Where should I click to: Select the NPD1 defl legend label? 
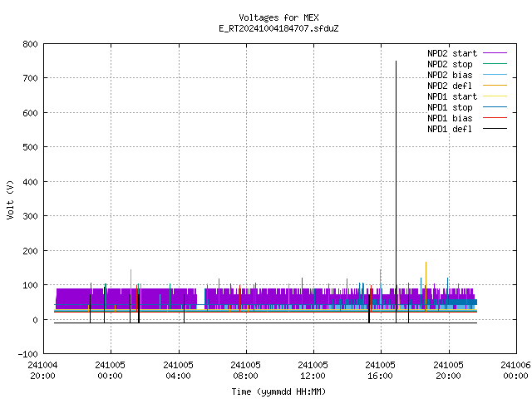(450, 129)
